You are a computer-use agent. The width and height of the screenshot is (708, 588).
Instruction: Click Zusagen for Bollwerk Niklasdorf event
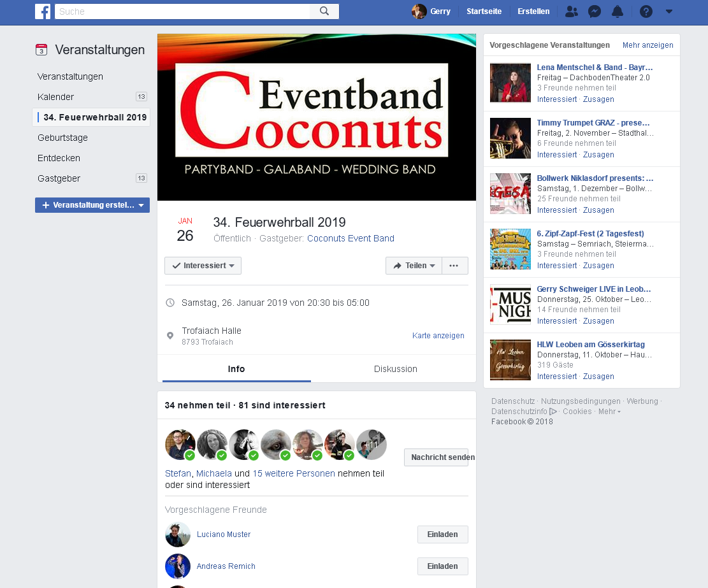point(598,210)
